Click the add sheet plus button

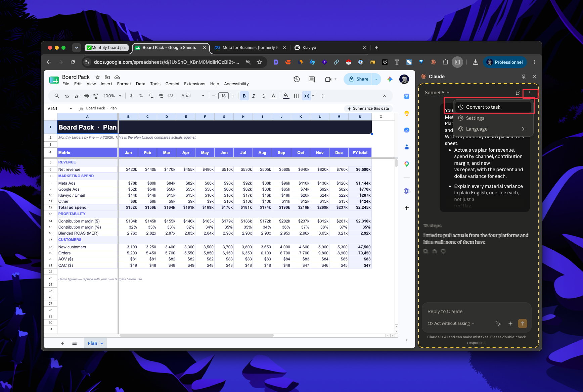coord(62,343)
